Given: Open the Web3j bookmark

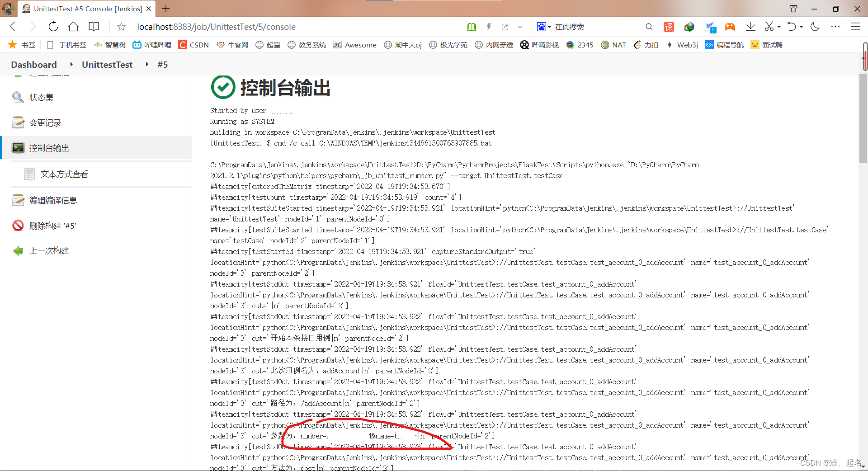Looking at the screenshot, I should coord(682,45).
